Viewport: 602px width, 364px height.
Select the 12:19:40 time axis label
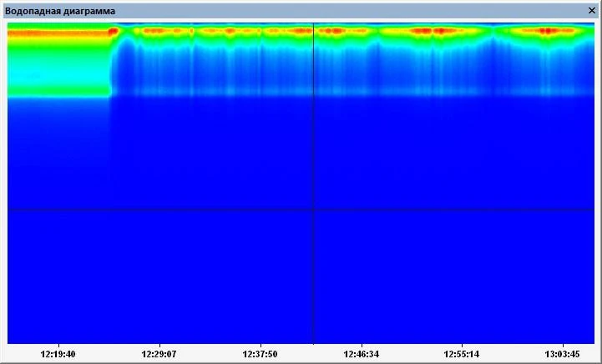(x=58, y=354)
